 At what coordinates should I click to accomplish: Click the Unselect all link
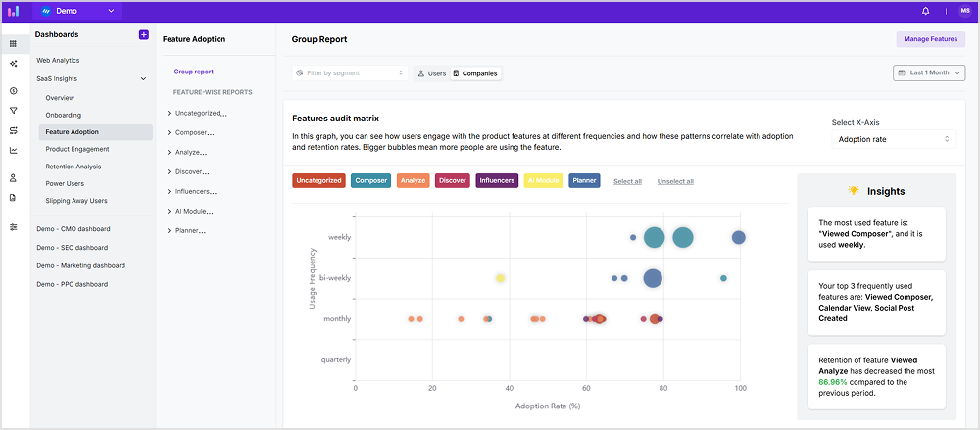point(675,181)
